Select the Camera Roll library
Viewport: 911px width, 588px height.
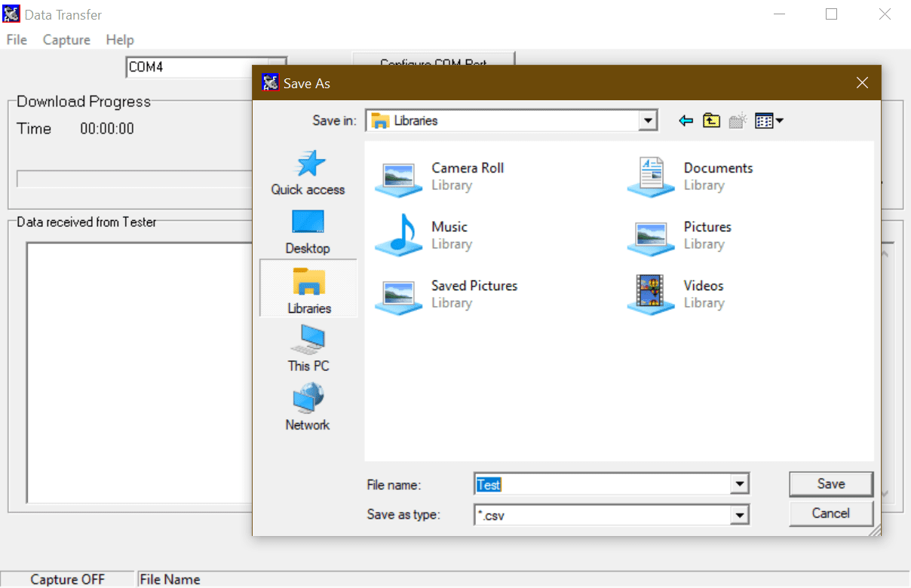tap(399, 176)
